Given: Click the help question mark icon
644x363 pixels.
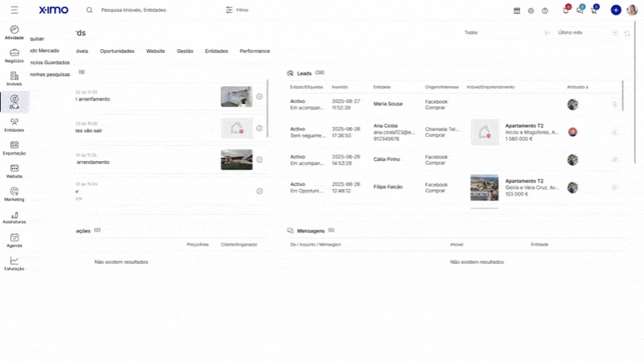Looking at the screenshot, I should click(x=545, y=10).
